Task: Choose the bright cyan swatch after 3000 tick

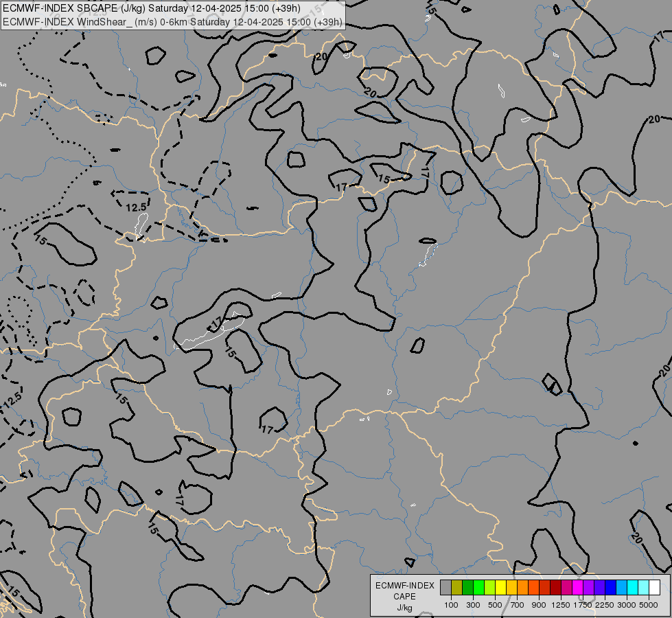Action: point(632,587)
